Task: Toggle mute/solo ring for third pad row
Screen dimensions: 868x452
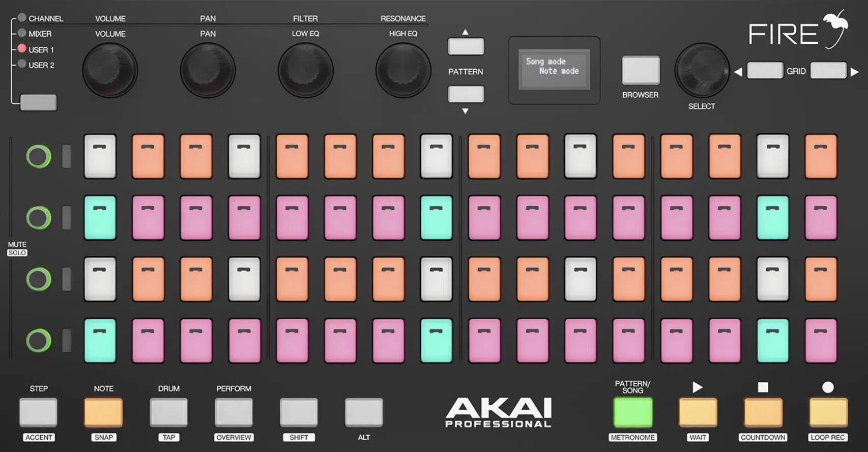Action: click(x=39, y=279)
